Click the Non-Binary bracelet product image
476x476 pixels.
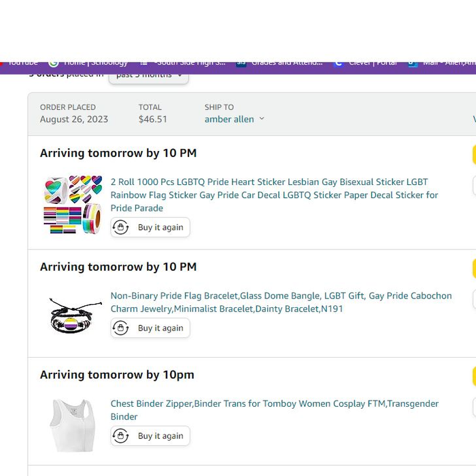[x=75, y=314]
